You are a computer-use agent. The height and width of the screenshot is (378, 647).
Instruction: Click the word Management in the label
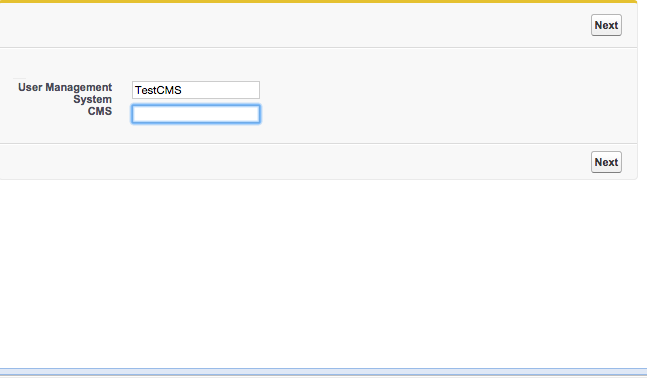tap(78, 87)
